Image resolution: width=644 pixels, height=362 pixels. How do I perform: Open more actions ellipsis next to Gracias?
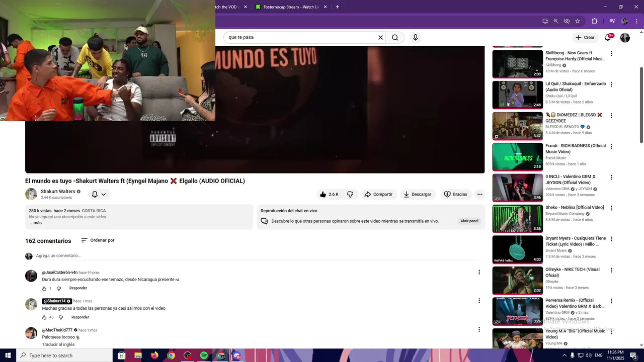coord(480,195)
